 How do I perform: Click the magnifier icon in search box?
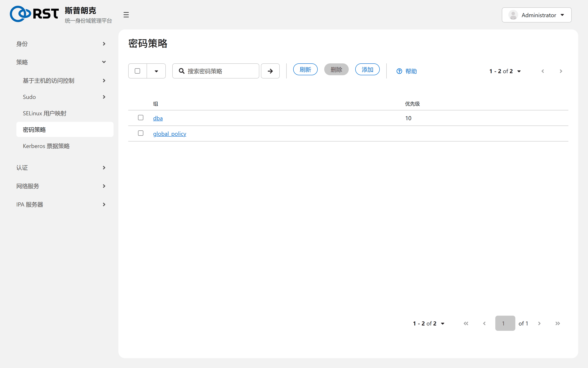point(182,71)
